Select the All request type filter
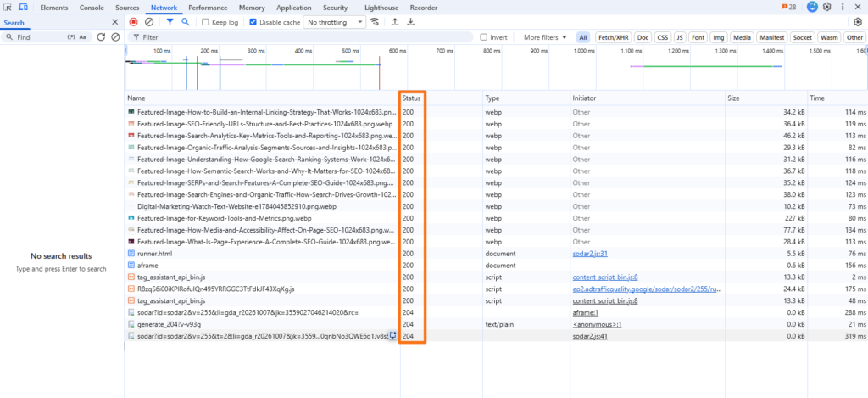Image resolution: width=868 pixels, height=398 pixels. pos(583,37)
